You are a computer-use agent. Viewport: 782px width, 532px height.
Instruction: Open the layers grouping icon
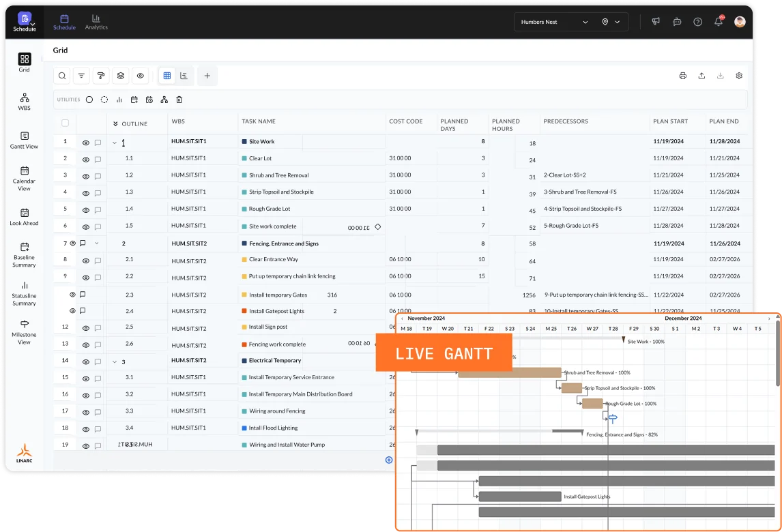point(121,76)
